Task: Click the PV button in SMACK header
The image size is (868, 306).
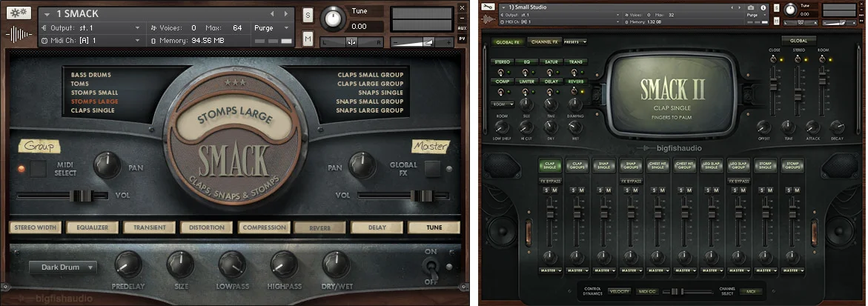Action: point(462,39)
